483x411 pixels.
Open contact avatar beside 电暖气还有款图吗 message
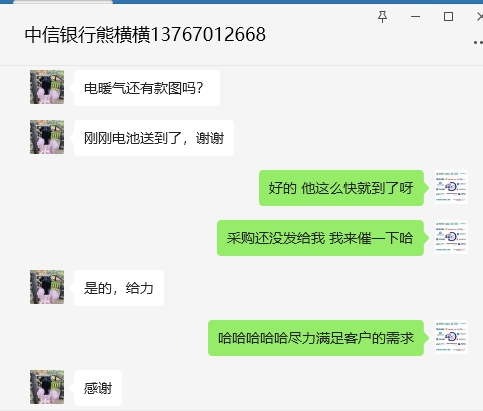(47, 87)
